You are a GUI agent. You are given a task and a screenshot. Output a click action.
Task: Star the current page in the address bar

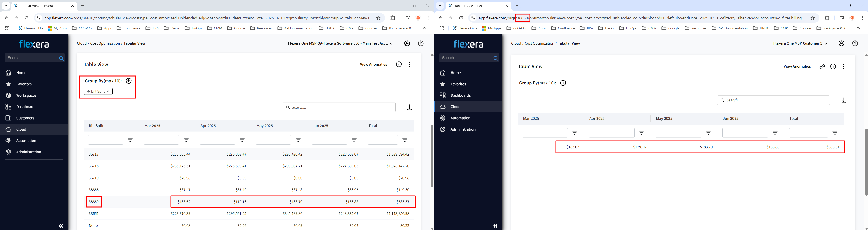click(378, 17)
